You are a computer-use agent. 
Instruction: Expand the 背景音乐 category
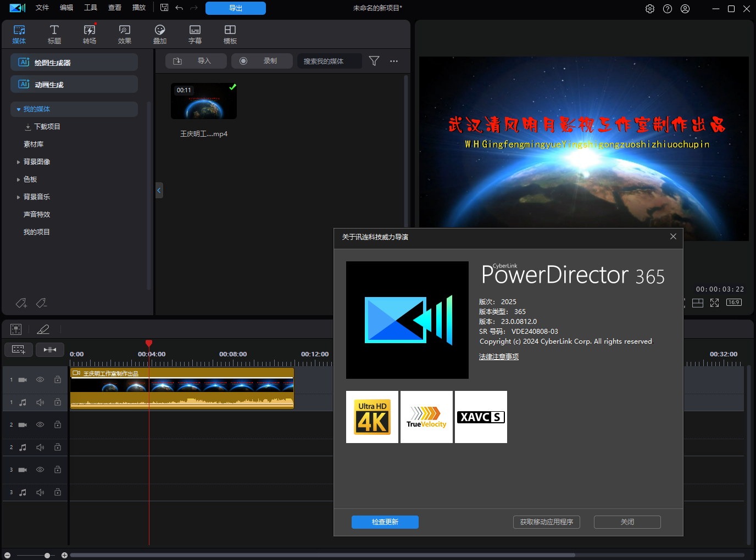tap(19, 197)
